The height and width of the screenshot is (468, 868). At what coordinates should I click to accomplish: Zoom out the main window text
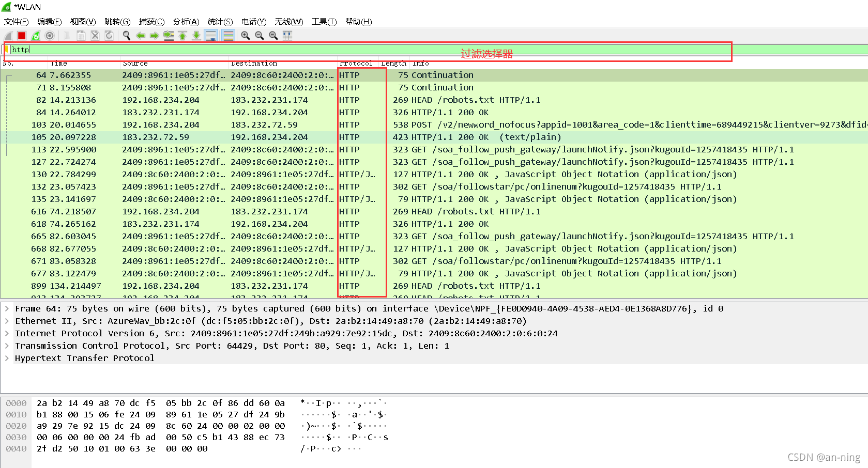[x=260, y=36]
